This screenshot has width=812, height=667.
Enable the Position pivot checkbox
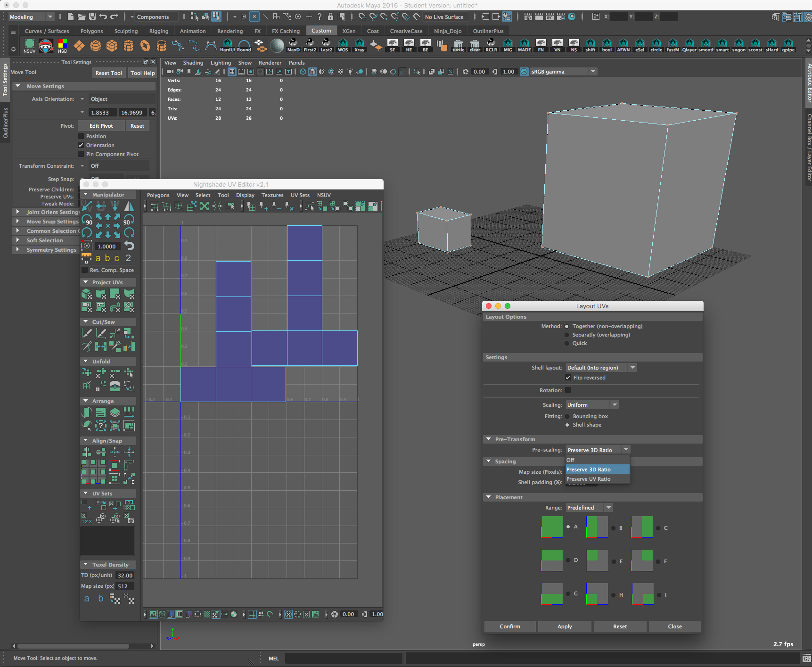coord(81,136)
